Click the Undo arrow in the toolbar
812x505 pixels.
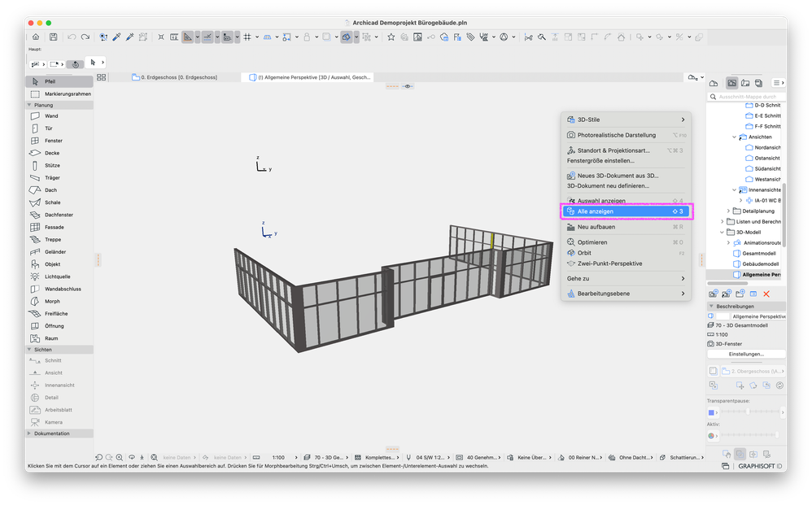[72, 37]
